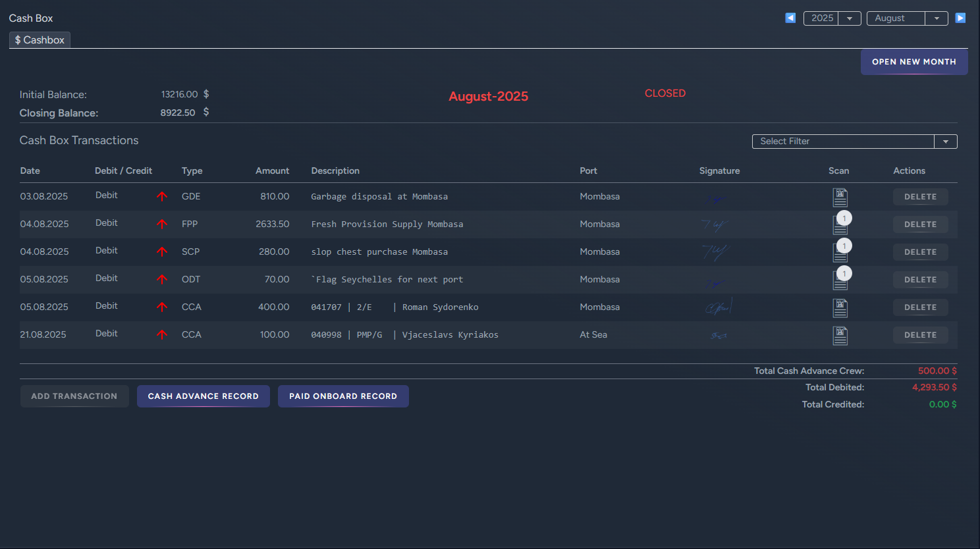Click the blue previous month arrow
Screen dimensions: 980x549
click(790, 18)
